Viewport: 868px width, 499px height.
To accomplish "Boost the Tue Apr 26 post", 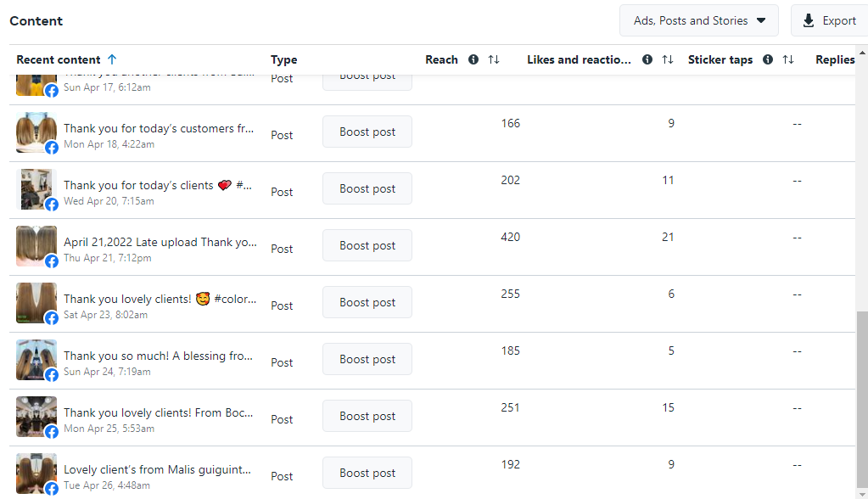I will point(367,473).
